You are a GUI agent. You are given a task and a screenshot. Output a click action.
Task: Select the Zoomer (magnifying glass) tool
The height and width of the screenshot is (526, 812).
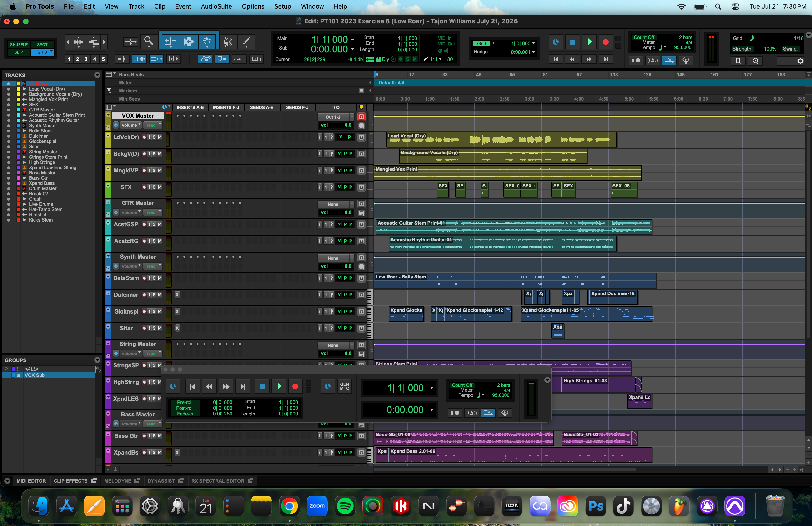[148, 42]
